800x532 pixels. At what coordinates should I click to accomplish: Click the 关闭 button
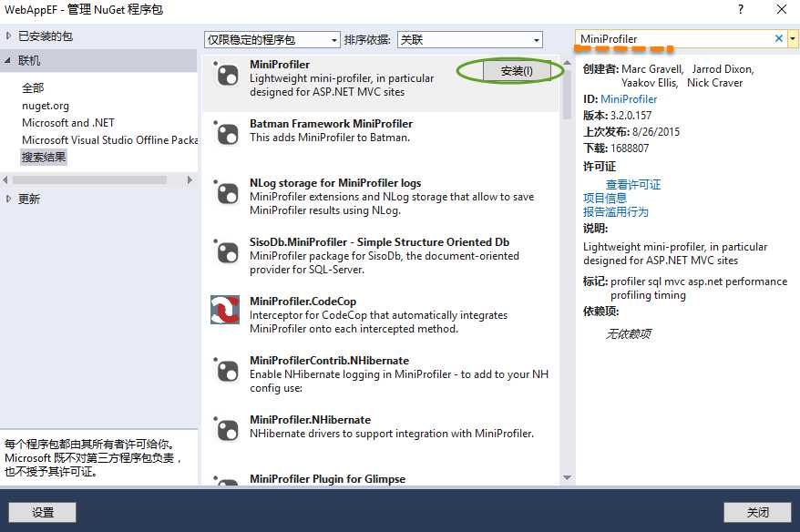[757, 512]
